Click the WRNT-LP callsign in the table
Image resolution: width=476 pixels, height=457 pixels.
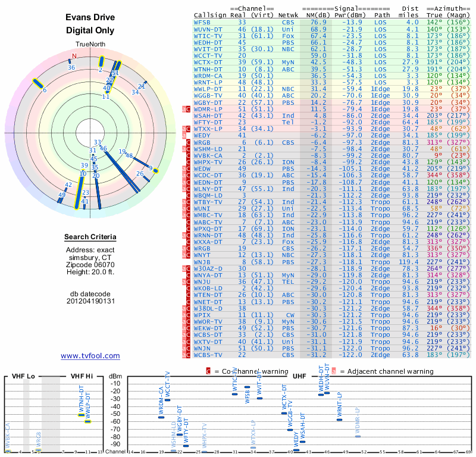pos(208,82)
